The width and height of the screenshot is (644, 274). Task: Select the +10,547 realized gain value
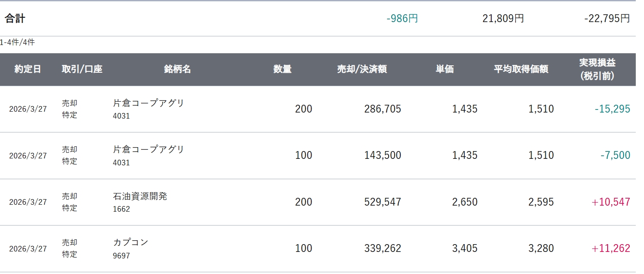(611, 202)
